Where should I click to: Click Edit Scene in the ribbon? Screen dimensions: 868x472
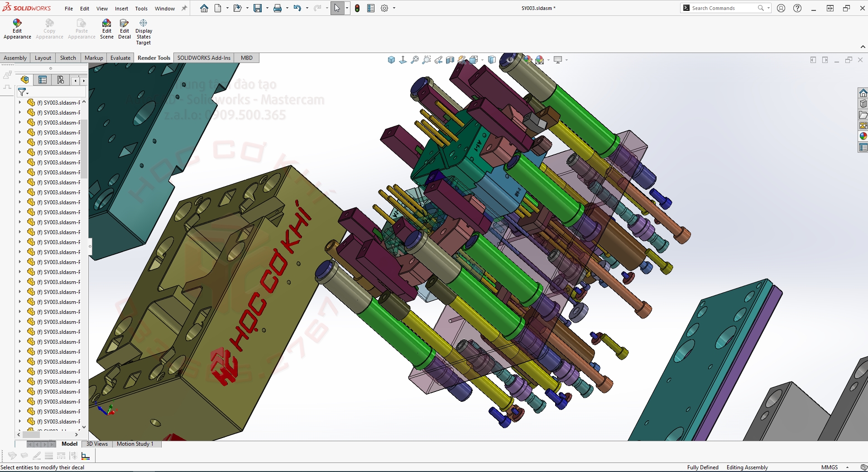(107, 29)
